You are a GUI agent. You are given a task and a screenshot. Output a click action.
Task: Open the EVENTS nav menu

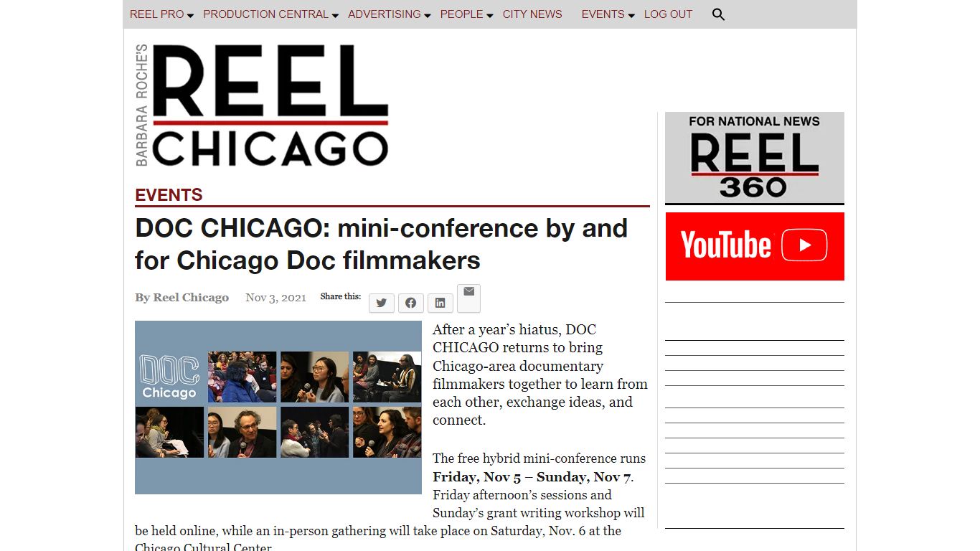tap(603, 14)
